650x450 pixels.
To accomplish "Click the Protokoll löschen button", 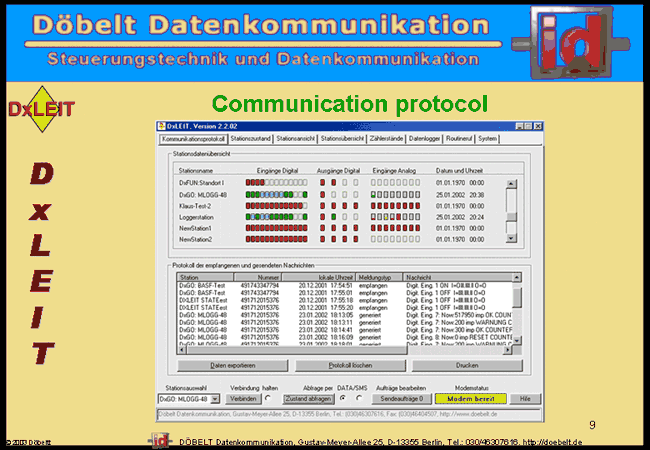I will (350, 365).
